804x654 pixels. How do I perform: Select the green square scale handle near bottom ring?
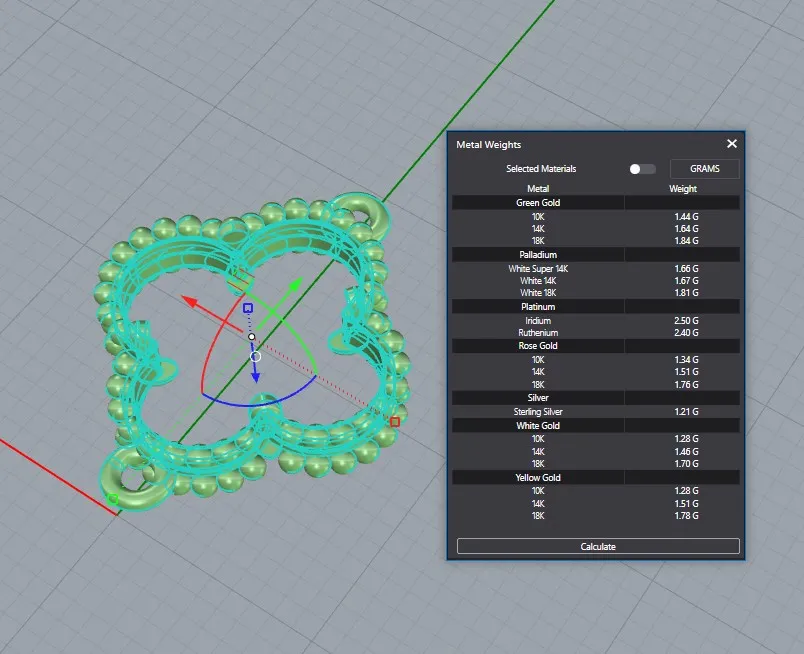click(113, 498)
